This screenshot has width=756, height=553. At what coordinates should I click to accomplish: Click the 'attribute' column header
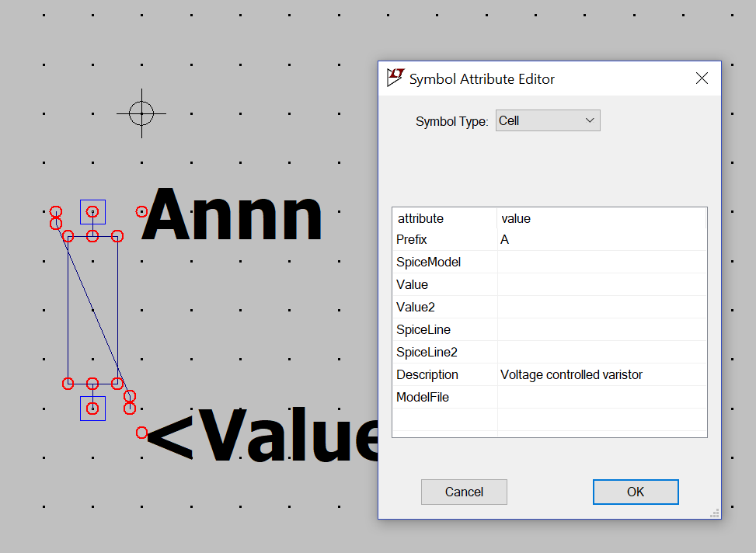(445, 218)
